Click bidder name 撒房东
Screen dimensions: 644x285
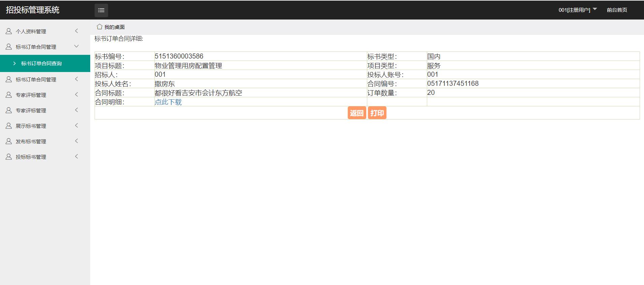pyautogui.click(x=165, y=84)
